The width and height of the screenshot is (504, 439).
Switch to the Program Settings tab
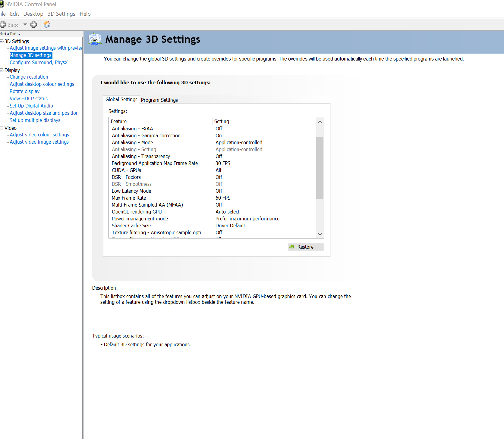pos(159,100)
